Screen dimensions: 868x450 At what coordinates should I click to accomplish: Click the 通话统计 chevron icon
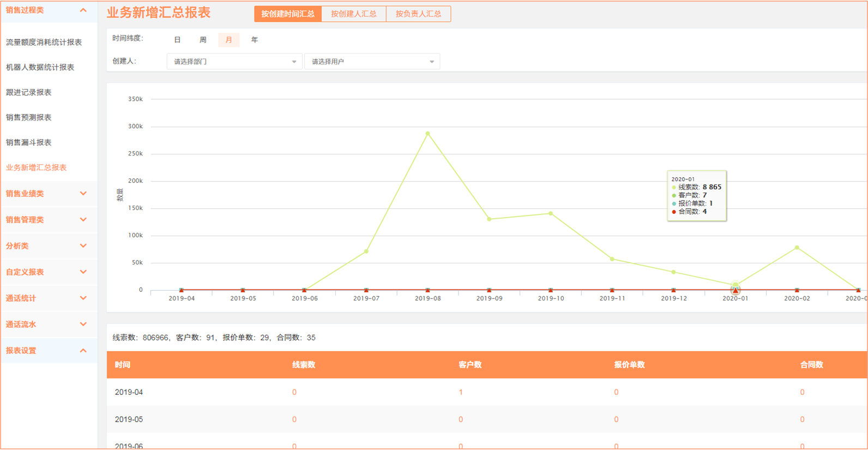tap(83, 298)
